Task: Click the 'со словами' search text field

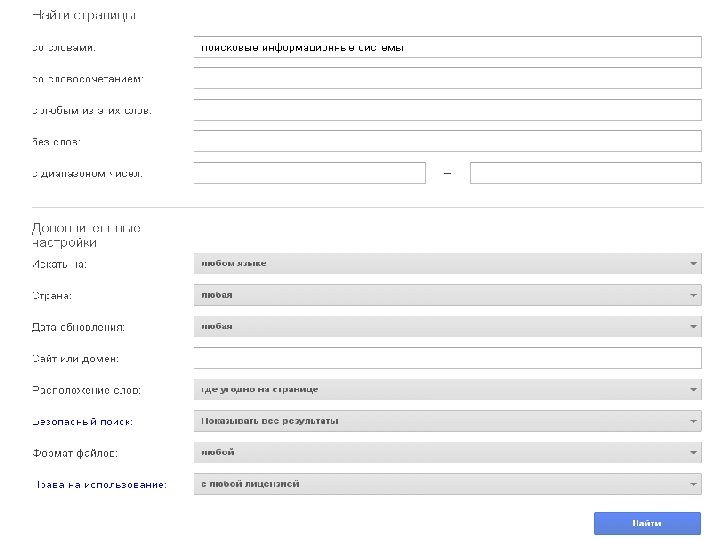Action: click(x=446, y=47)
